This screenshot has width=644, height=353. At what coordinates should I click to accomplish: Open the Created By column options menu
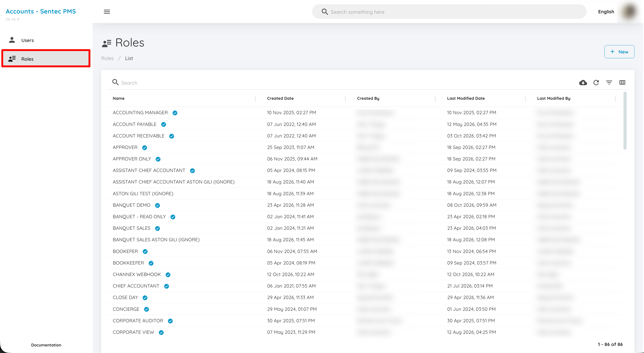coord(435,98)
